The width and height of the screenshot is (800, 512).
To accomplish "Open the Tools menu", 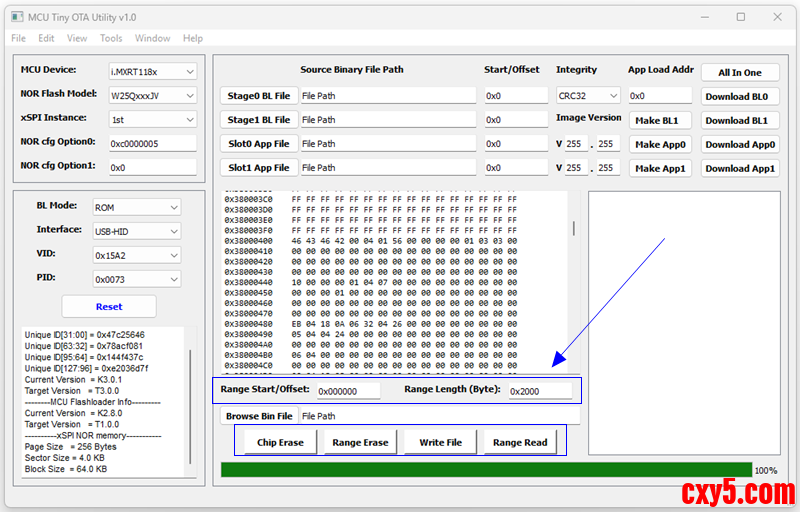I will pos(111,38).
